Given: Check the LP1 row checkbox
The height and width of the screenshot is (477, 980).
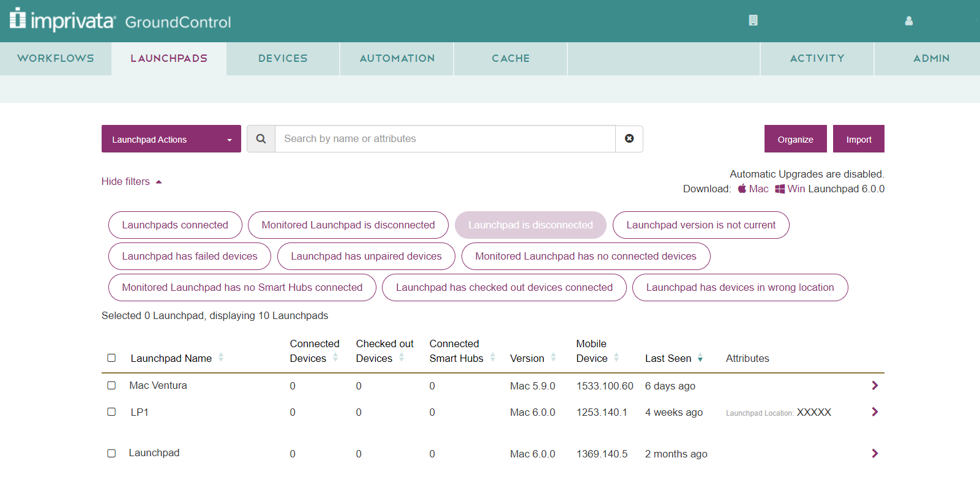Looking at the screenshot, I should pyautogui.click(x=111, y=411).
